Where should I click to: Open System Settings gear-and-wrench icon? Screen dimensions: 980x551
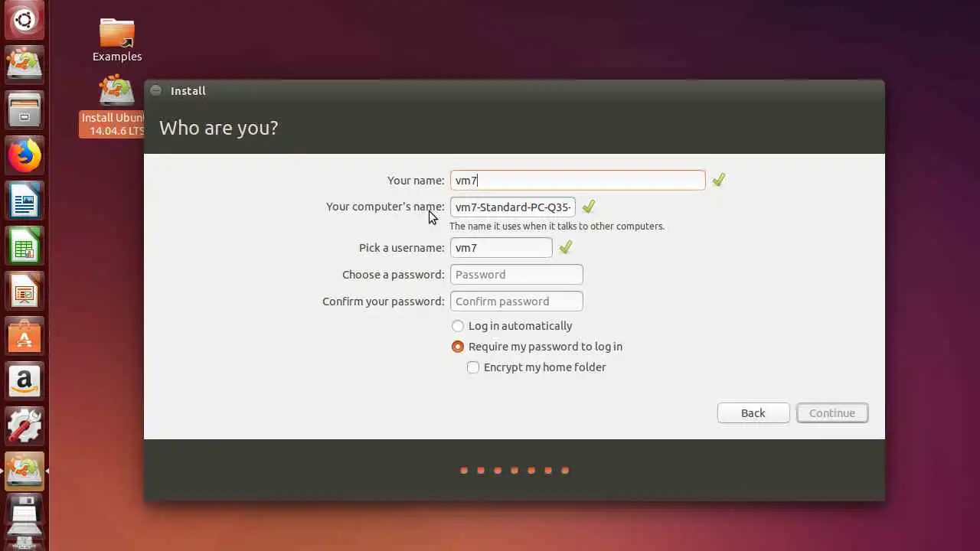[x=24, y=426]
